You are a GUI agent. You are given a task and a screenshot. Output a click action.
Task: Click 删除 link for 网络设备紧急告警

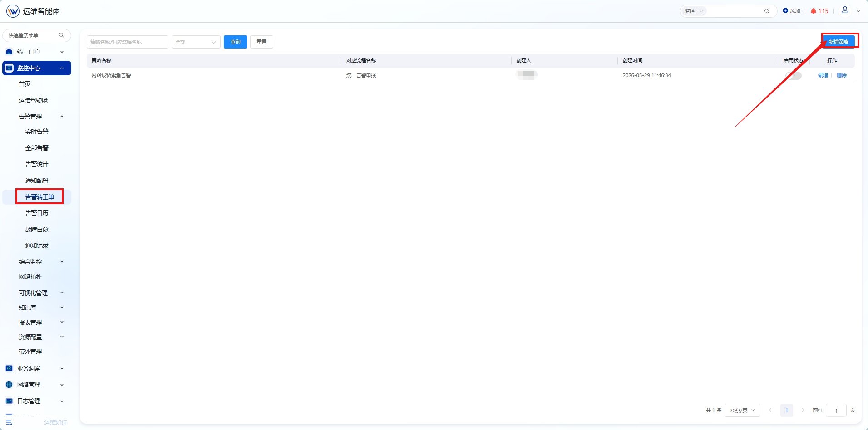point(841,75)
